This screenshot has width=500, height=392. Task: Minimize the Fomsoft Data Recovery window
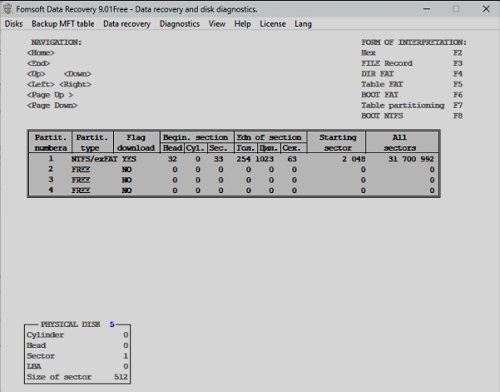tap(427, 9)
